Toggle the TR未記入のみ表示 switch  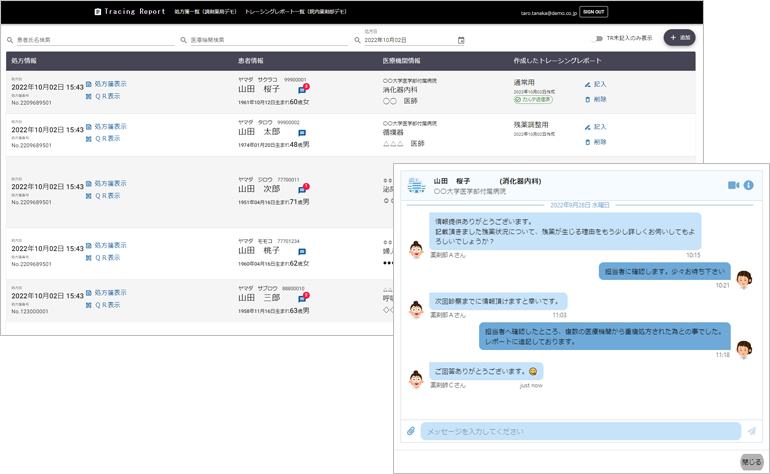(598, 39)
